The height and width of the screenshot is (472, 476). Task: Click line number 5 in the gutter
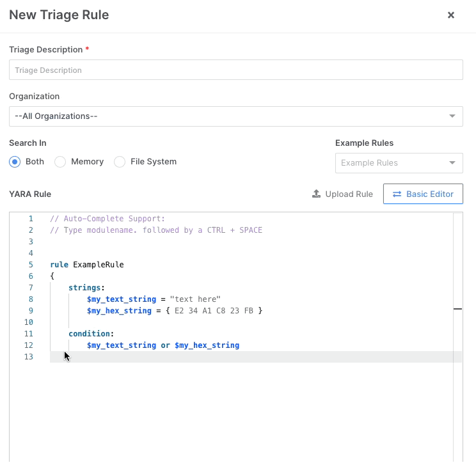tap(31, 265)
